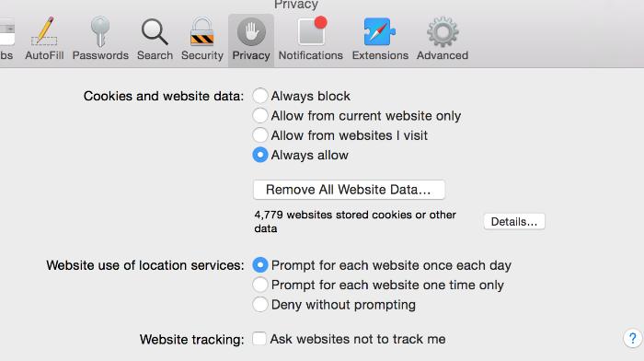
Task: Select the Privacy hand icon
Action: 251,32
